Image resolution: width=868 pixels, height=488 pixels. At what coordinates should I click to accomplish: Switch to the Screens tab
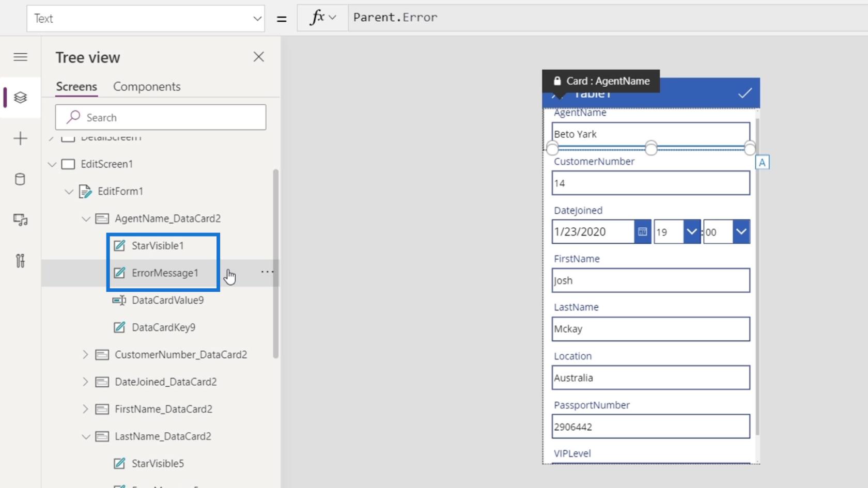click(x=76, y=87)
